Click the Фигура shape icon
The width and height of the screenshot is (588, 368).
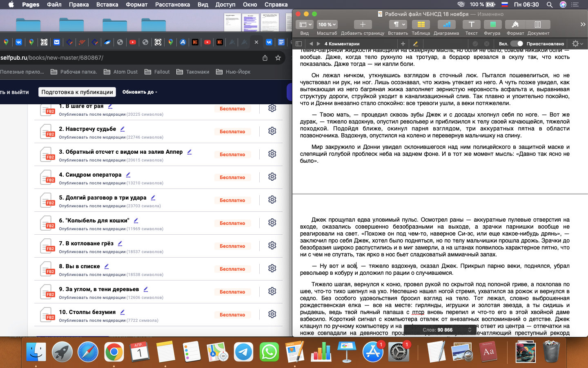492,25
